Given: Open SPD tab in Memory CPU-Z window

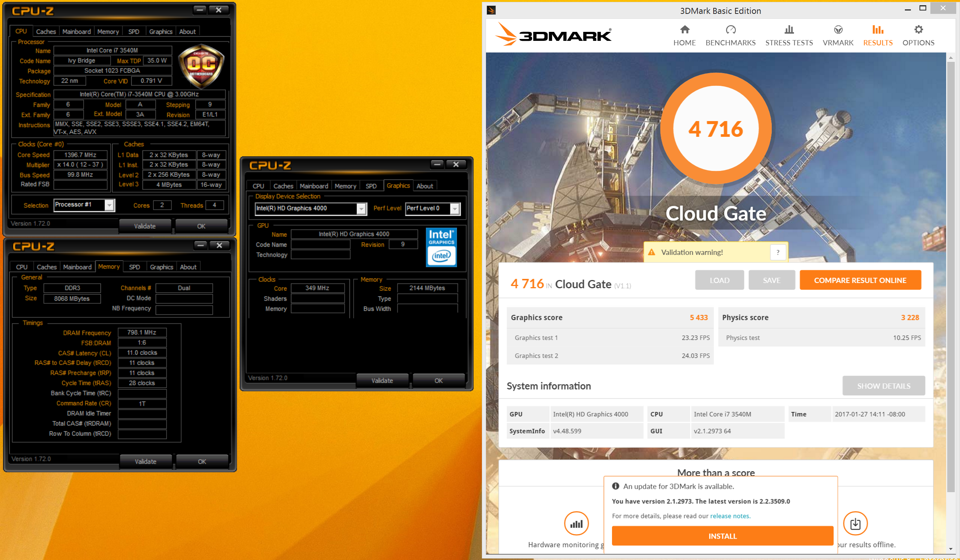Looking at the screenshot, I should coord(135,267).
